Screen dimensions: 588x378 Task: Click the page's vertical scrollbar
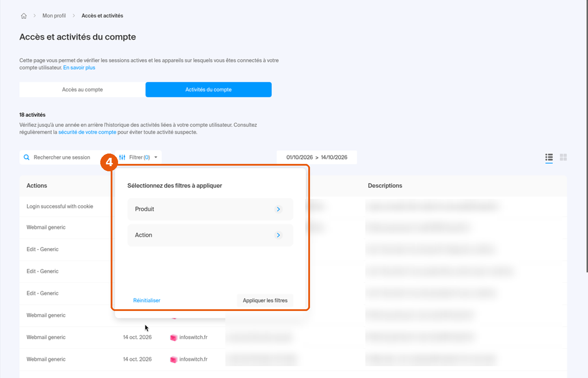pos(586,136)
